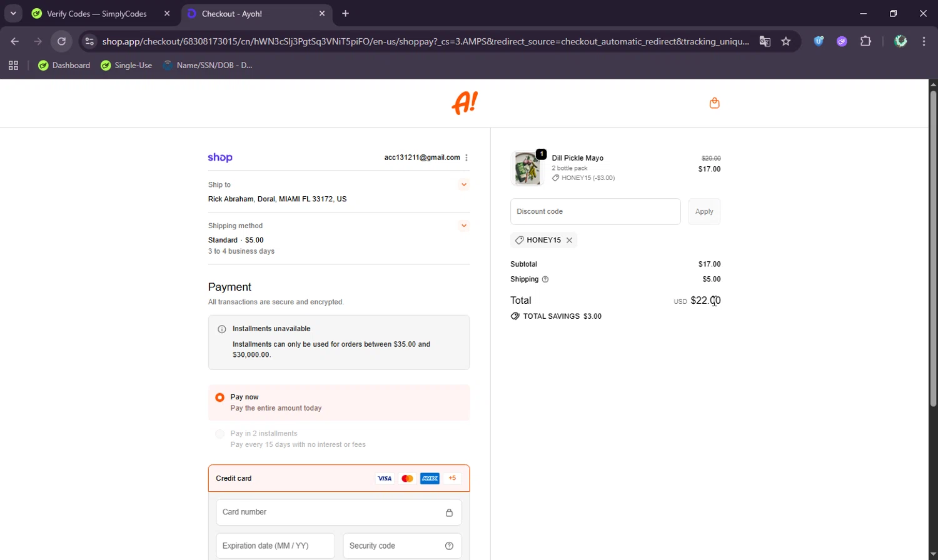Image resolution: width=938 pixels, height=560 pixels.
Task: Reload the page
Action: pyautogui.click(x=61, y=41)
